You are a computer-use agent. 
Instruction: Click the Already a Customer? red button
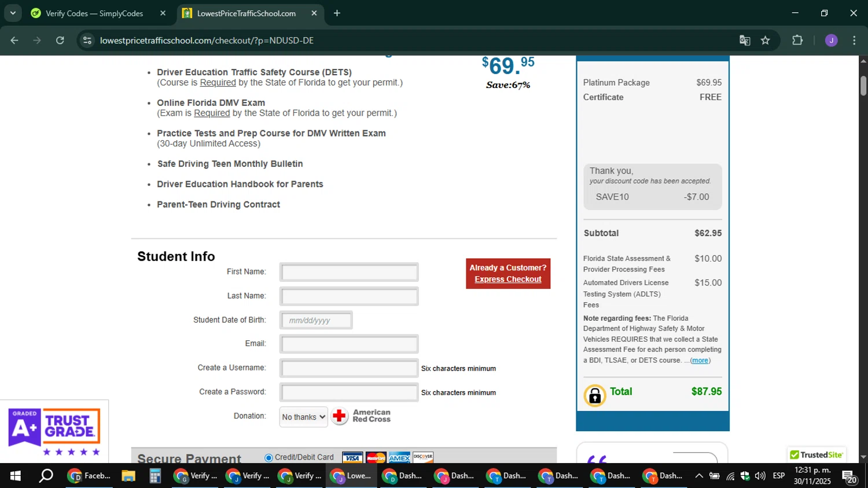[508, 273]
